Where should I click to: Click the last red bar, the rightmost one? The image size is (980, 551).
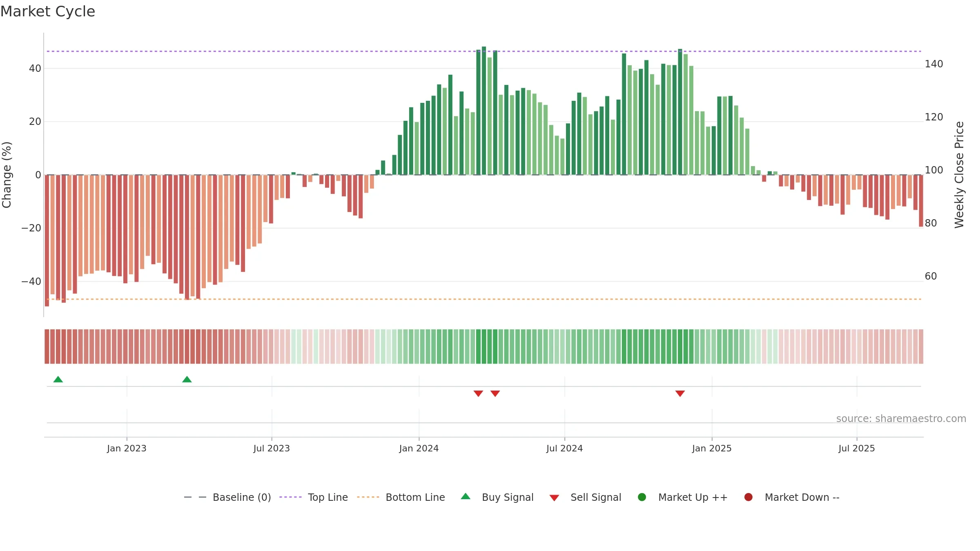pos(921,201)
